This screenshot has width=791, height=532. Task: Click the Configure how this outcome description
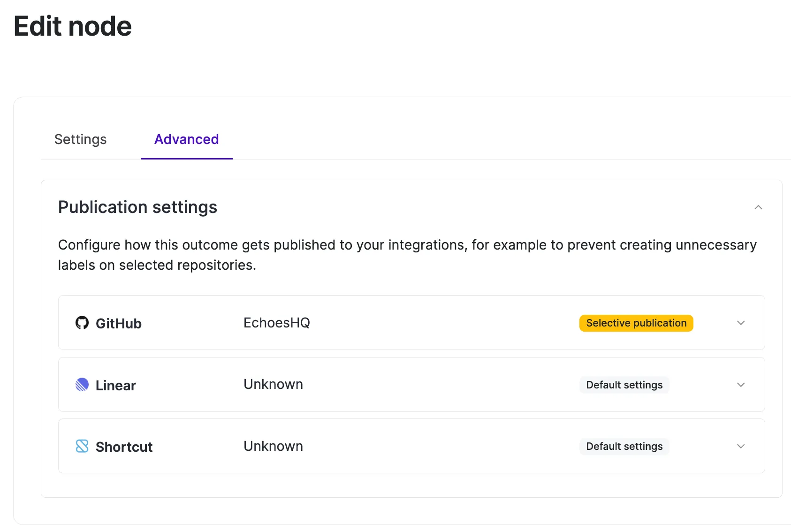pyautogui.click(x=407, y=255)
